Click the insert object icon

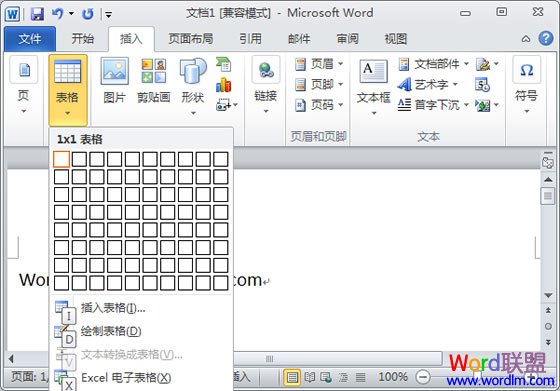[483, 105]
